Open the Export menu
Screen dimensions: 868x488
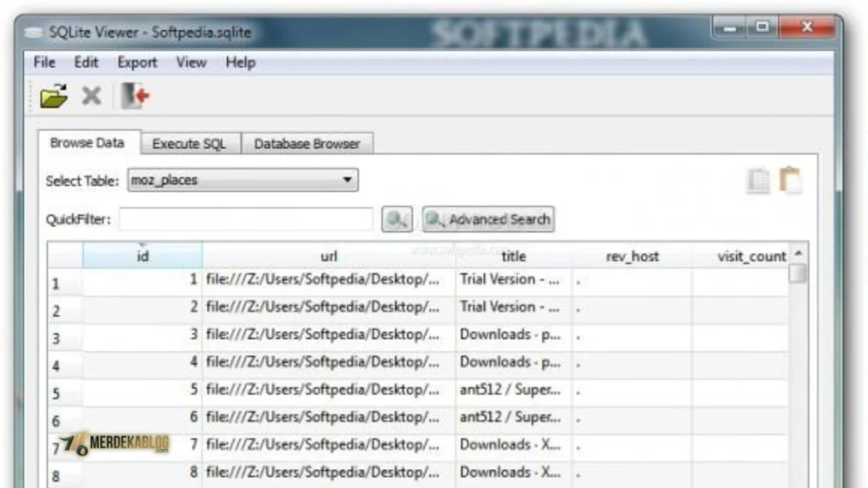coord(136,63)
